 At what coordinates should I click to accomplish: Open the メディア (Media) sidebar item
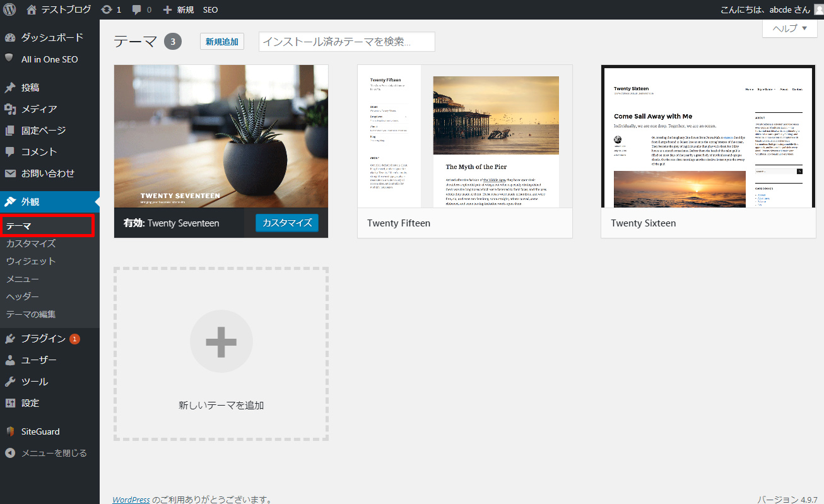(39, 109)
